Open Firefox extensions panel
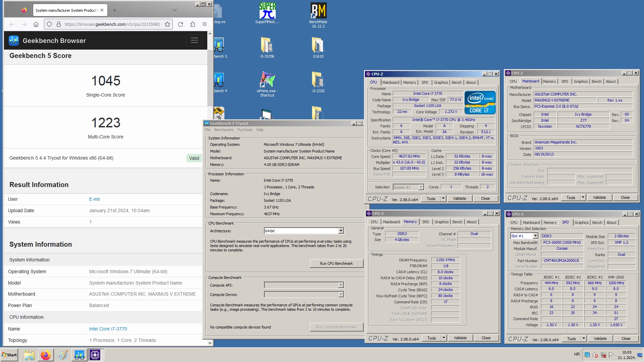The image size is (644, 362). tap(193, 24)
